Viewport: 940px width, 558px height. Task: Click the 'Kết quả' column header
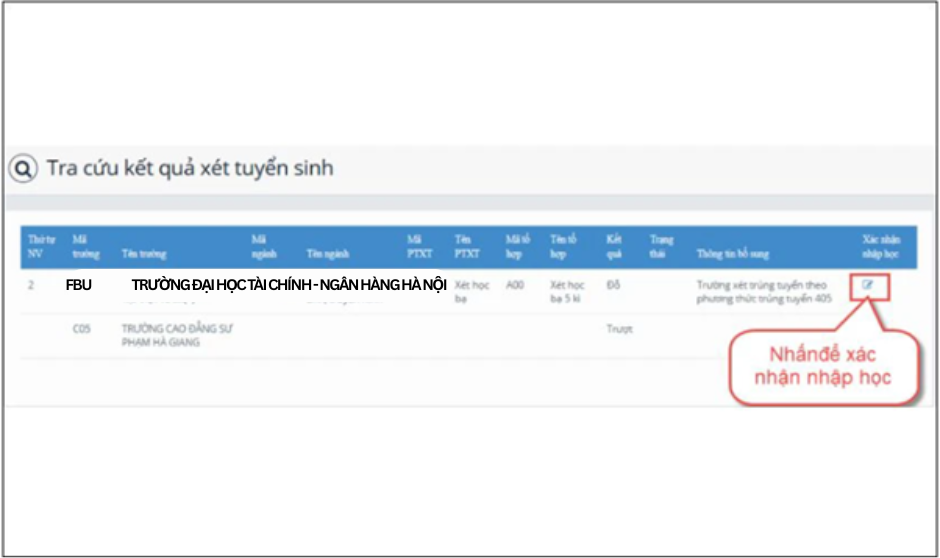(x=614, y=247)
